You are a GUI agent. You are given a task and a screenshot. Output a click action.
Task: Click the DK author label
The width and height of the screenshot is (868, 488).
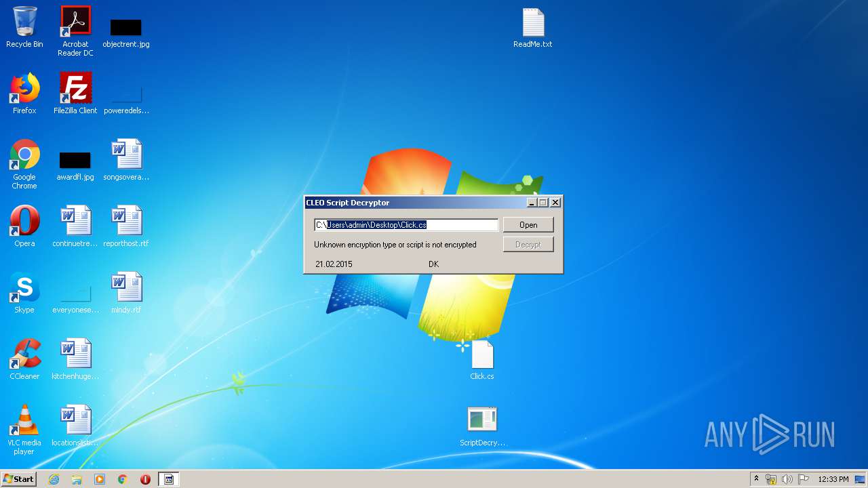click(434, 264)
